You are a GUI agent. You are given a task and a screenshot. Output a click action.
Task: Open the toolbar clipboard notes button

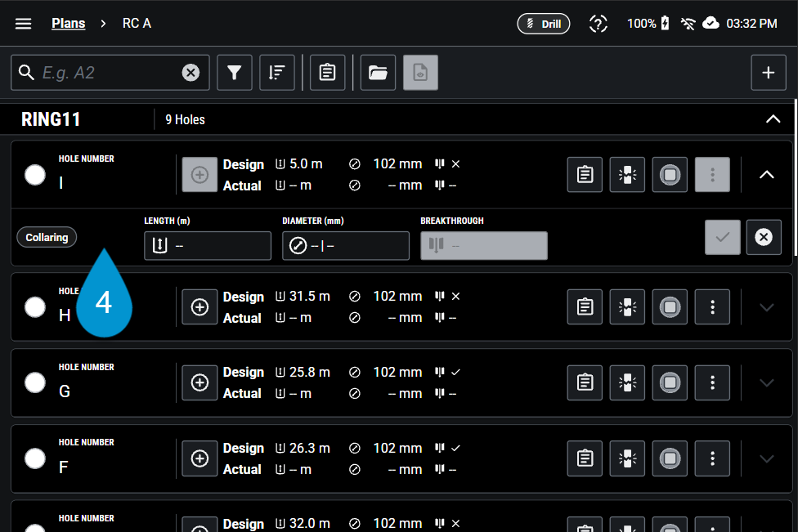point(327,73)
